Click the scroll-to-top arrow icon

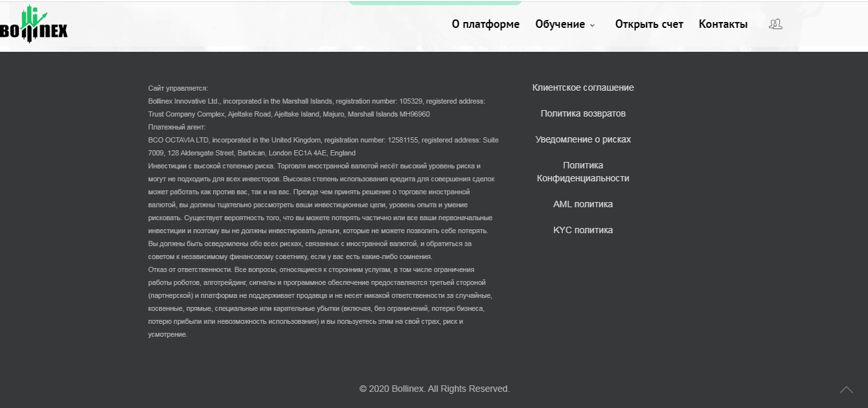click(846, 389)
